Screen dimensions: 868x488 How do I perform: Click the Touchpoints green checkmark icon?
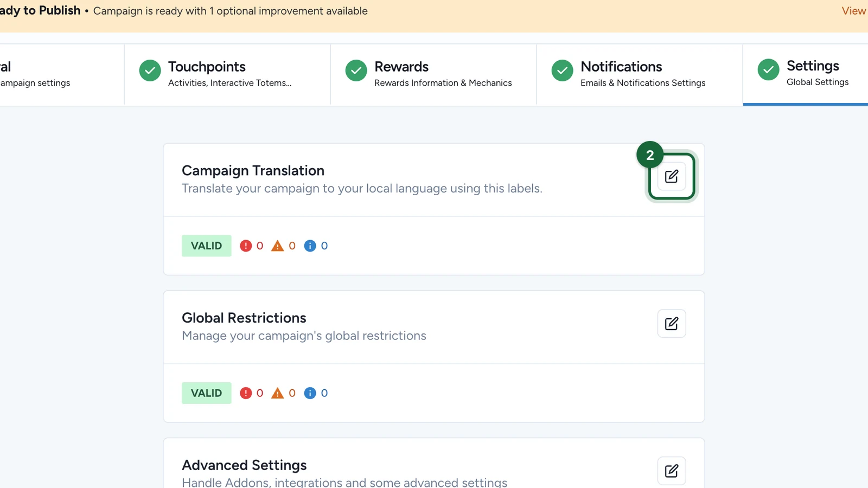tap(150, 70)
